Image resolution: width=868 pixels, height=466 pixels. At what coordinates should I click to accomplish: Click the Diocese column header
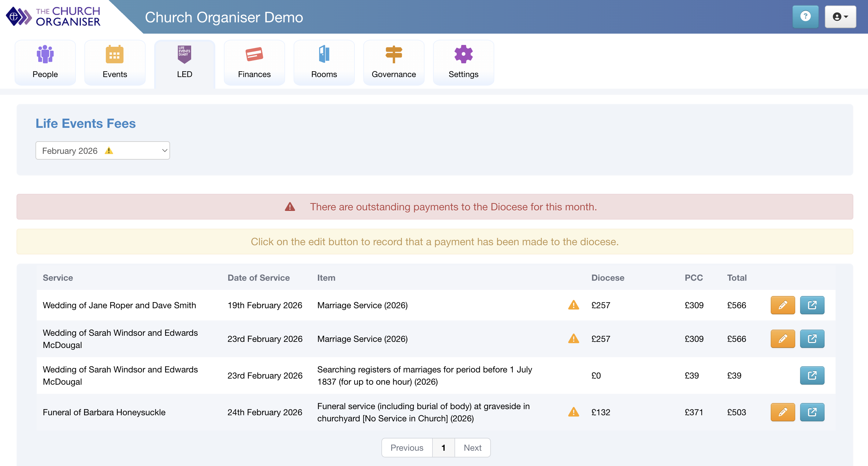(607, 278)
